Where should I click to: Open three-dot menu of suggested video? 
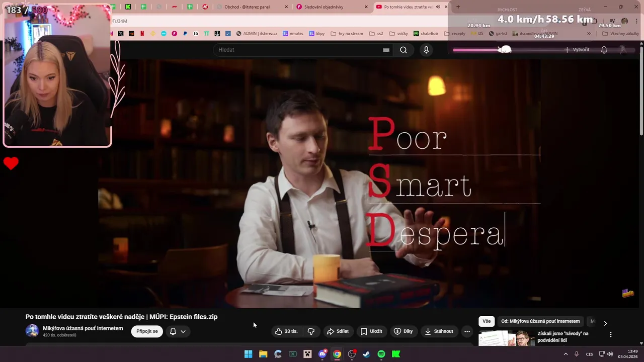(611, 334)
